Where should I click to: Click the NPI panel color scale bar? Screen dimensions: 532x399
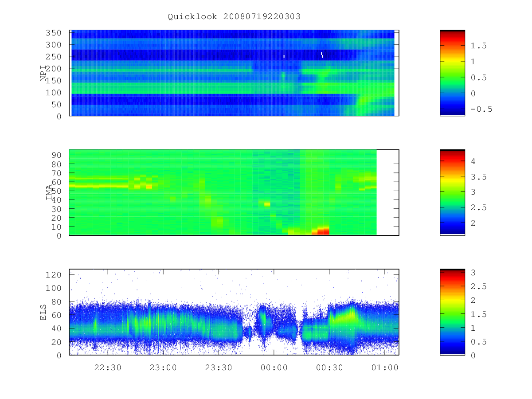(x=452, y=73)
